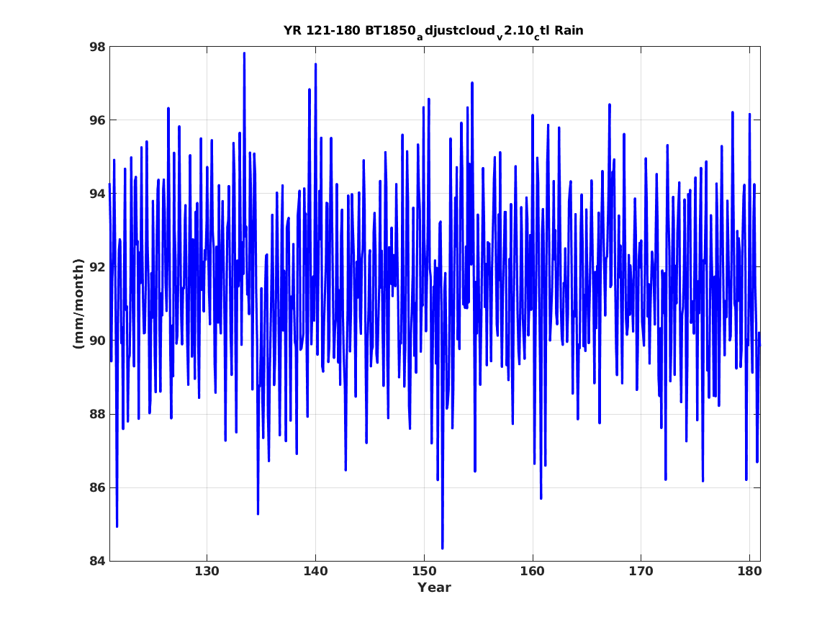Click the x-axis tick label '130'
This screenshot has width=840, height=630.
point(207,572)
